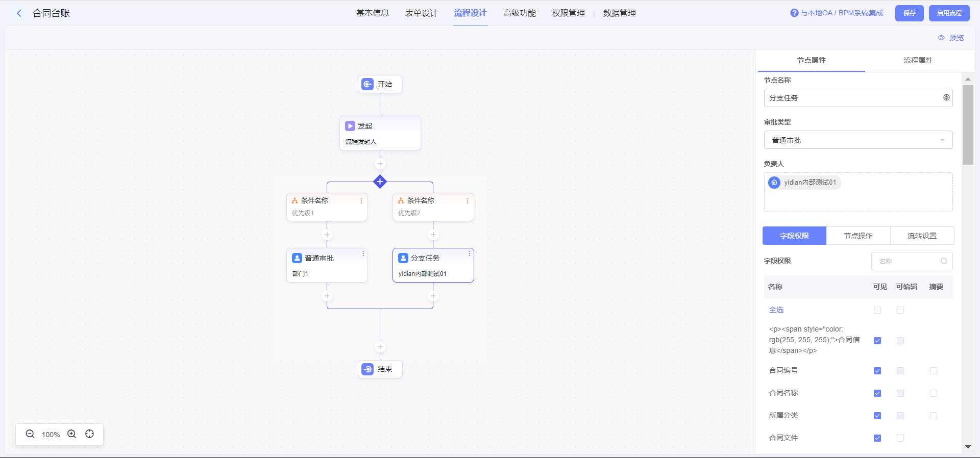Open the three-dot menu on 普通审批 node

[363, 253]
